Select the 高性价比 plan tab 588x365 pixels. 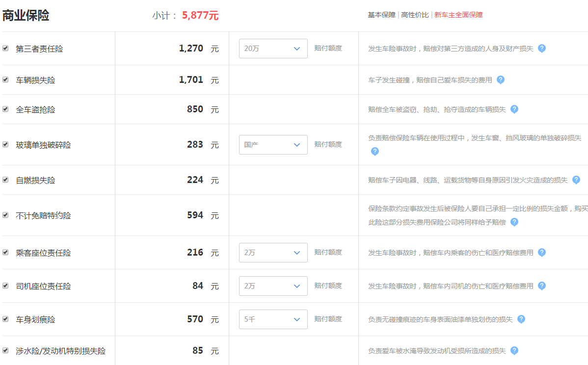tap(415, 15)
